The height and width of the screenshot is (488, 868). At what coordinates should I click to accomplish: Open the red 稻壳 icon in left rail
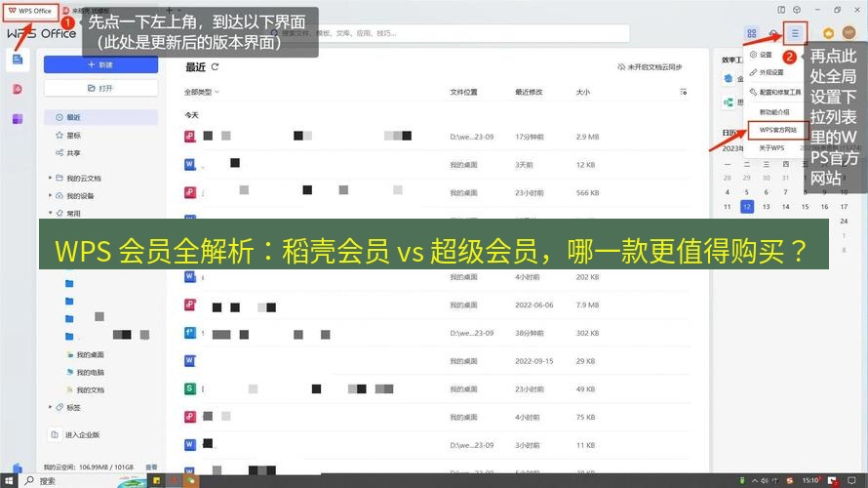point(18,89)
